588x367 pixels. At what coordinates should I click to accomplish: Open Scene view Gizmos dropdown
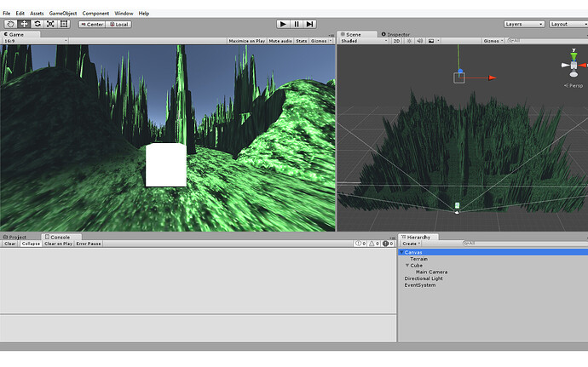tap(493, 41)
